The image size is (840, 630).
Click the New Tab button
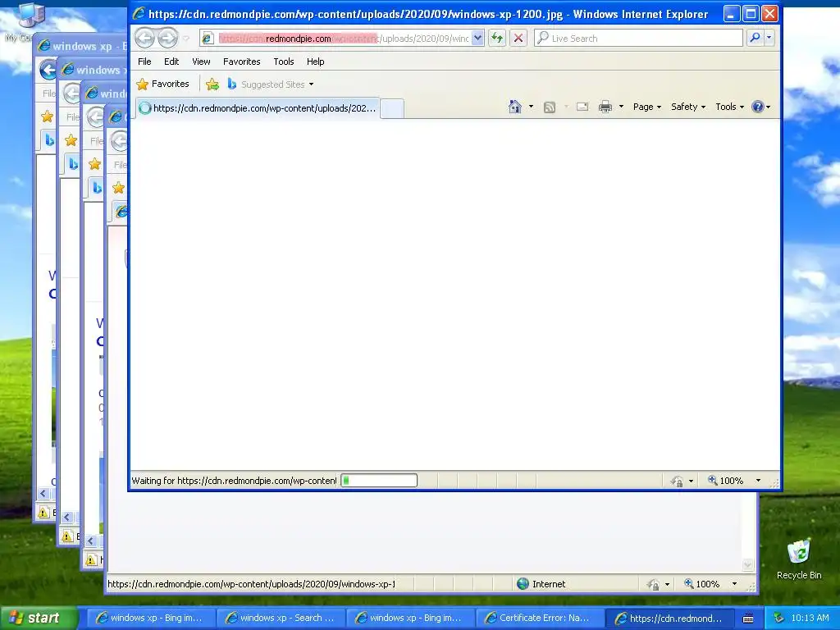point(392,109)
